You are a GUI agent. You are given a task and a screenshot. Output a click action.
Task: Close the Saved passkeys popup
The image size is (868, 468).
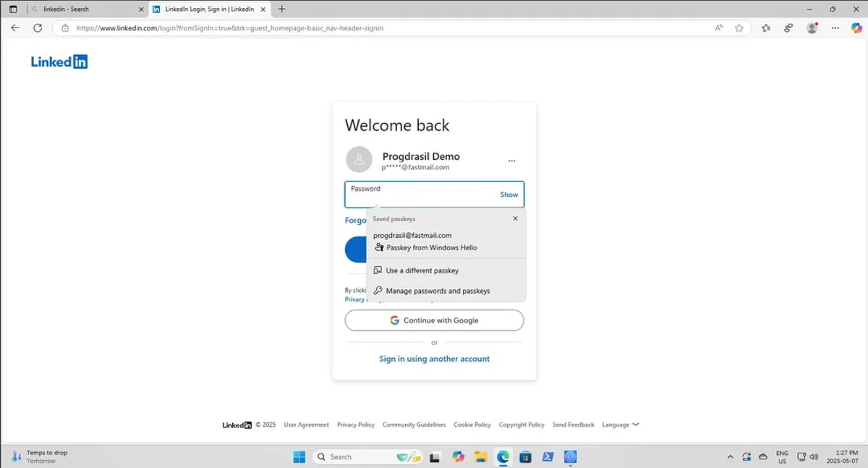[515, 218]
